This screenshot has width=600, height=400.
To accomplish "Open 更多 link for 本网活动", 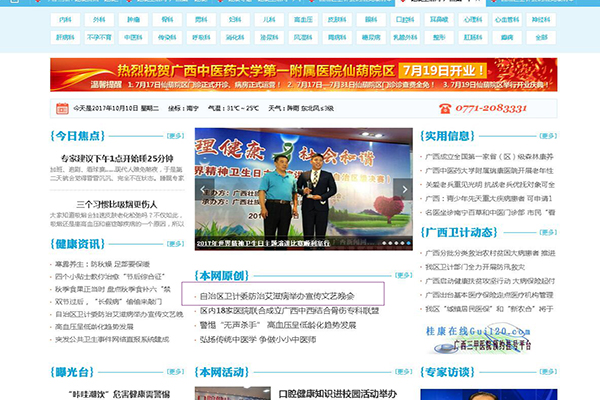I will click(x=404, y=372).
